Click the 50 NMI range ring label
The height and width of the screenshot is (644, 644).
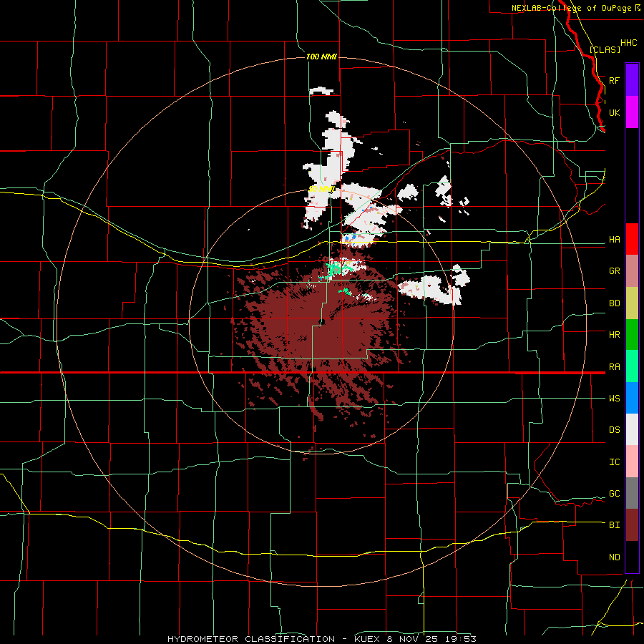[321, 189]
